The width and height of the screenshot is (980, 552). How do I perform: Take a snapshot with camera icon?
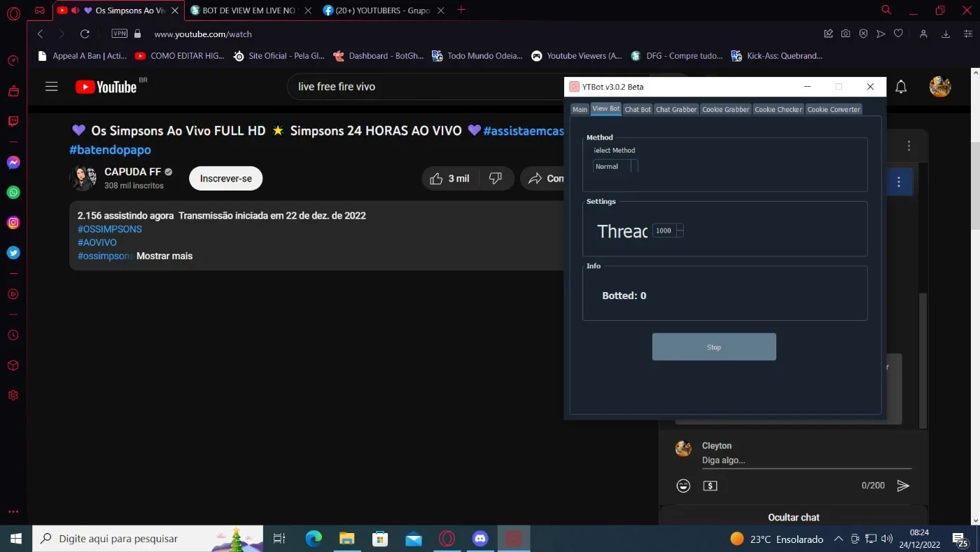coord(846,34)
